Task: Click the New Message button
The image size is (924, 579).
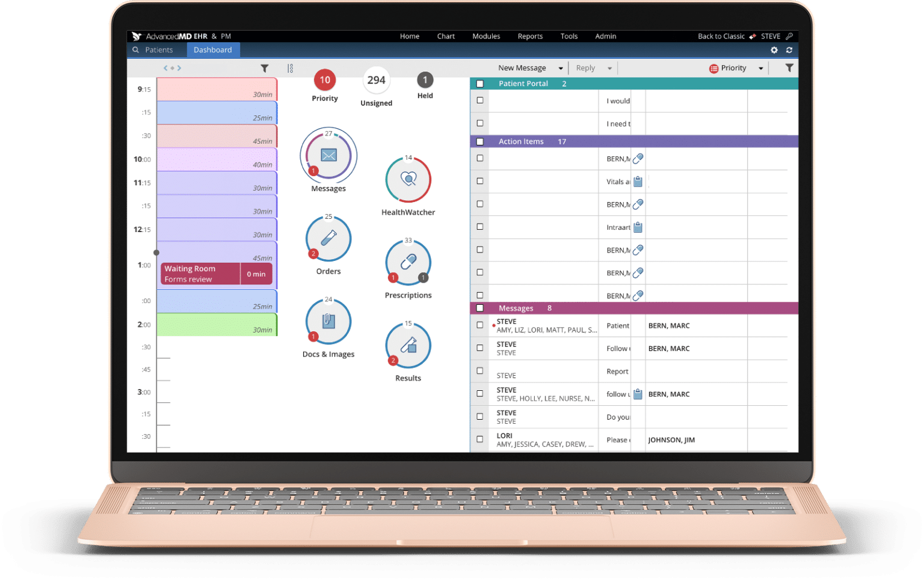Action: coord(522,68)
